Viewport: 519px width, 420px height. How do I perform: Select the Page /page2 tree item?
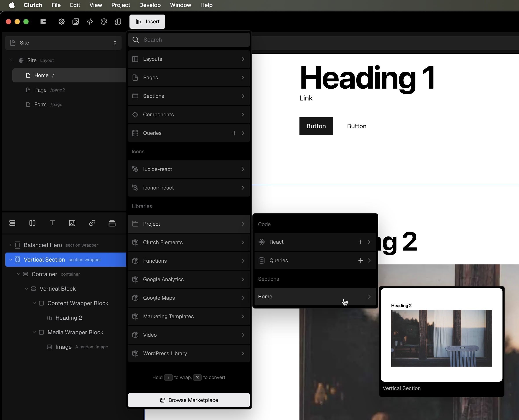69,90
